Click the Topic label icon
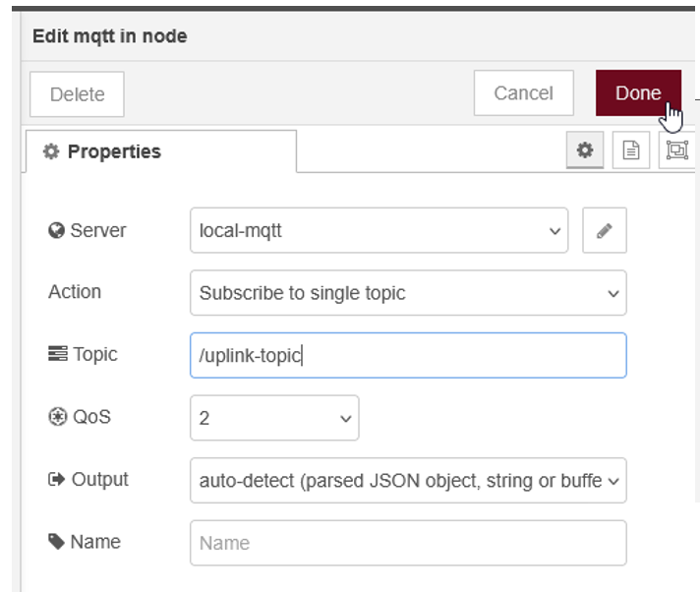This screenshot has height=592, width=700. tap(57, 354)
